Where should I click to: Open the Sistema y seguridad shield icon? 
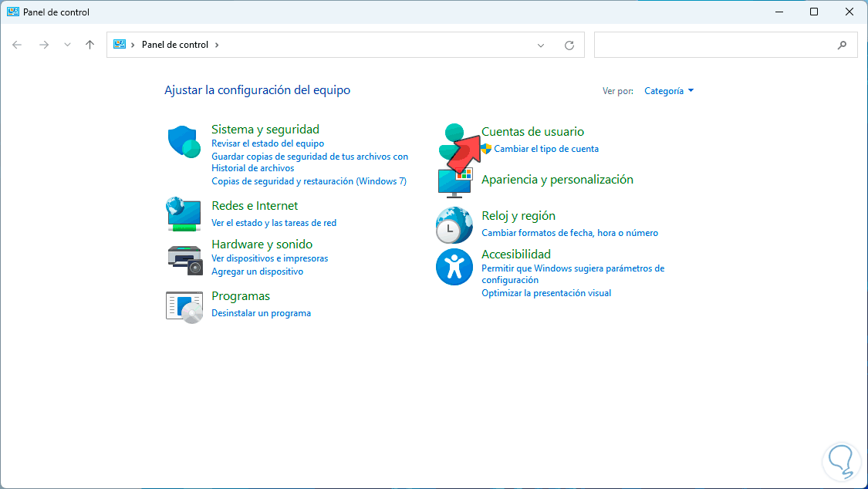184,142
